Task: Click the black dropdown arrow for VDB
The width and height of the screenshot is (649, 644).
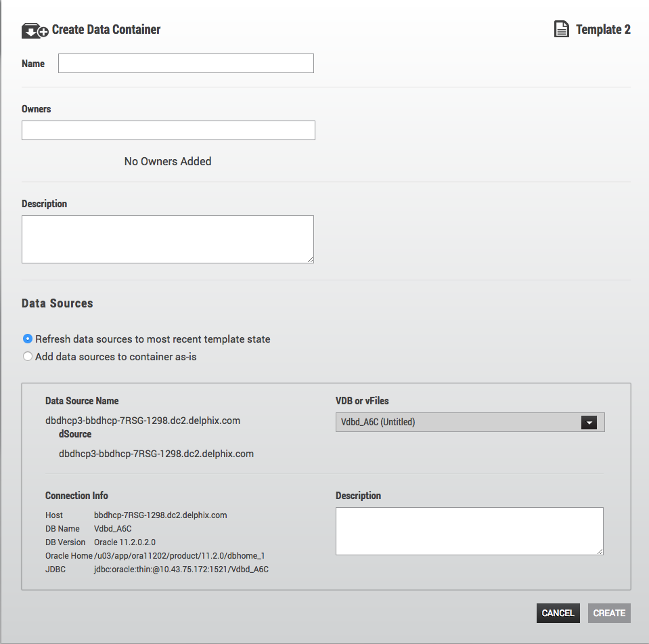Action: point(589,423)
